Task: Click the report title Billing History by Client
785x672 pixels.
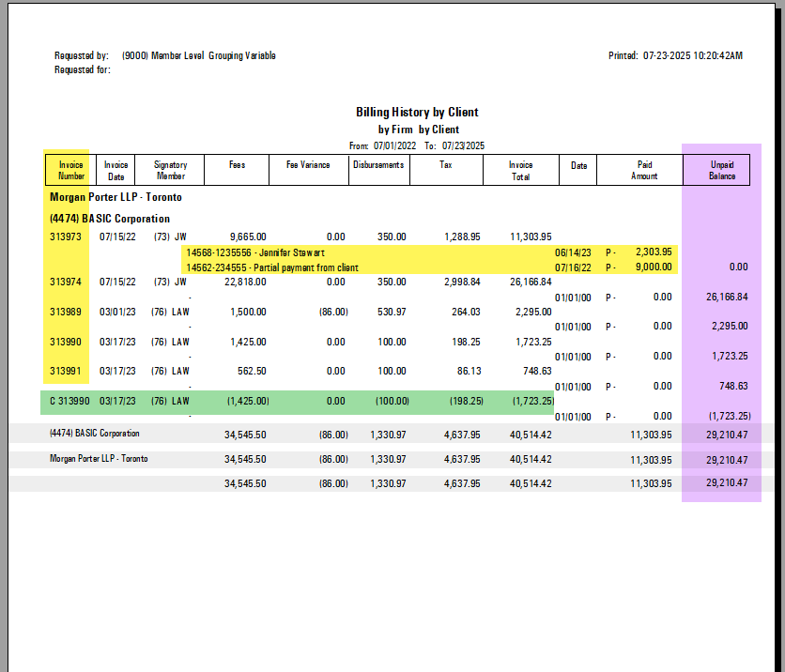Action: click(417, 112)
